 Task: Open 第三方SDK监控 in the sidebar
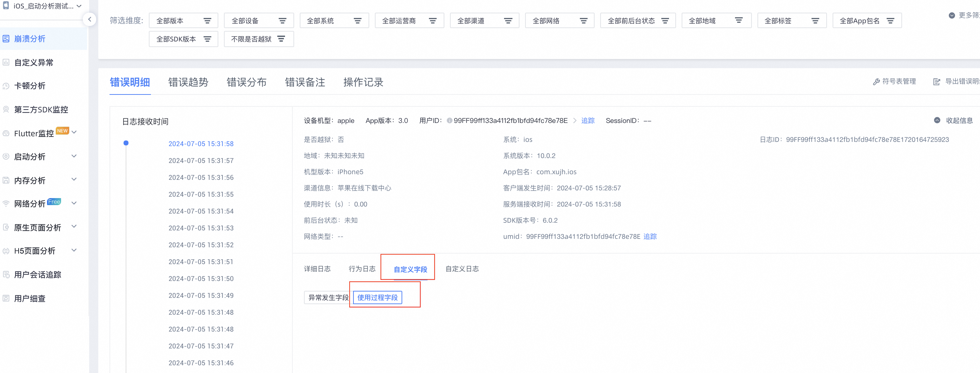(41, 110)
